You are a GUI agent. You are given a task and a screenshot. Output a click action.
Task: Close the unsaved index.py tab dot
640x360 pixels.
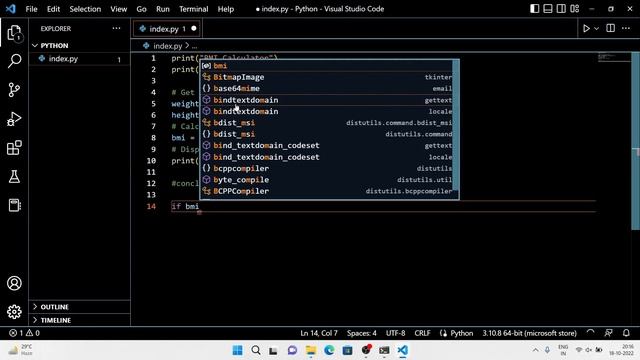(193, 29)
